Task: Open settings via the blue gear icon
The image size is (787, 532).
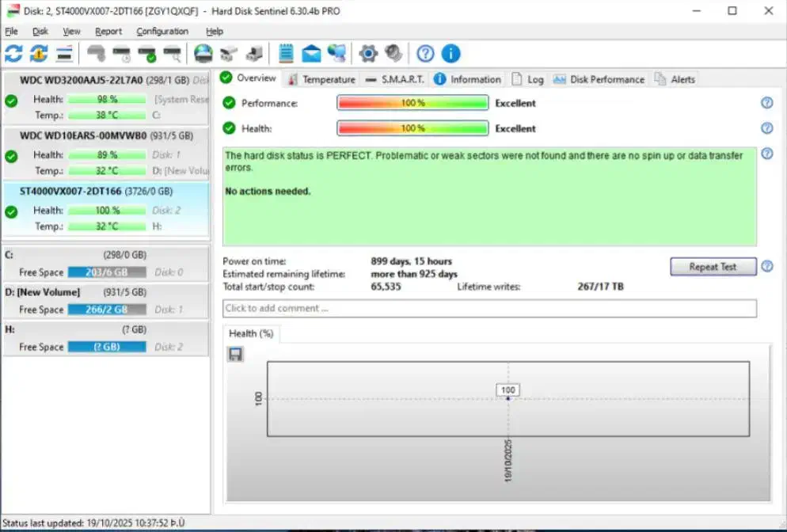Action: [368, 54]
